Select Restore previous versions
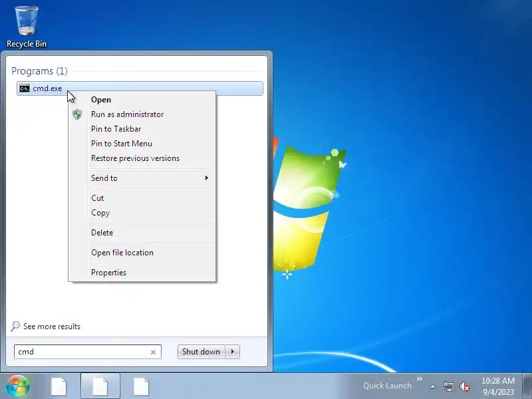 tap(135, 158)
